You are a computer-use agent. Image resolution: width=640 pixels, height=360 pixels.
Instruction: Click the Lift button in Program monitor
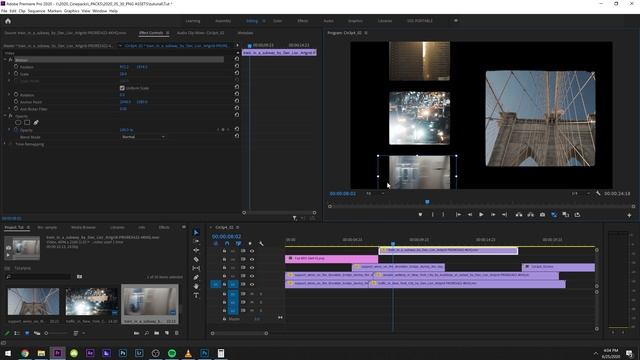click(x=519, y=215)
